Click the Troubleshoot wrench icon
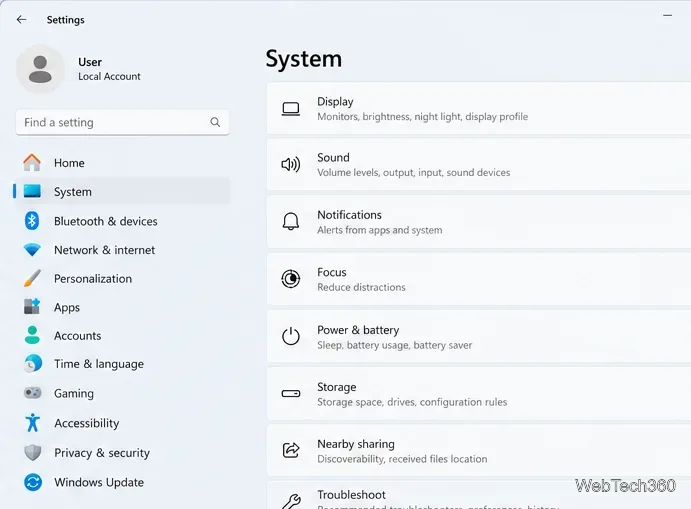 (291, 502)
